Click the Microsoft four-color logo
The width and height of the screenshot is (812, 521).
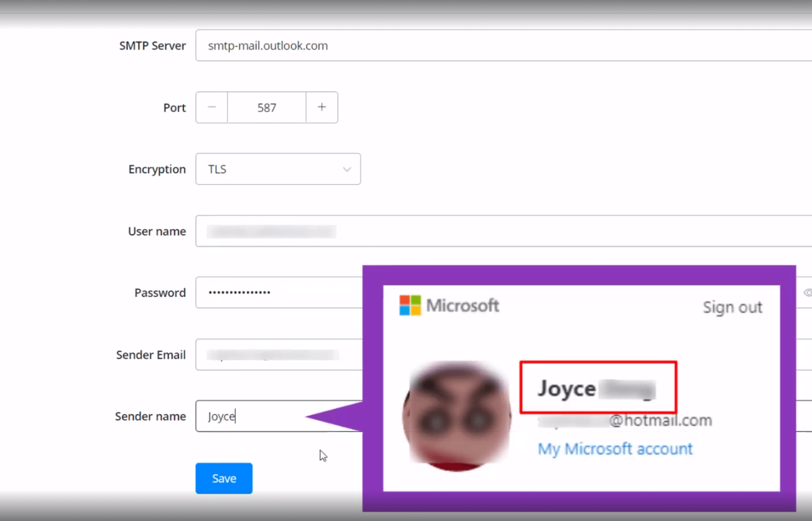(x=410, y=306)
